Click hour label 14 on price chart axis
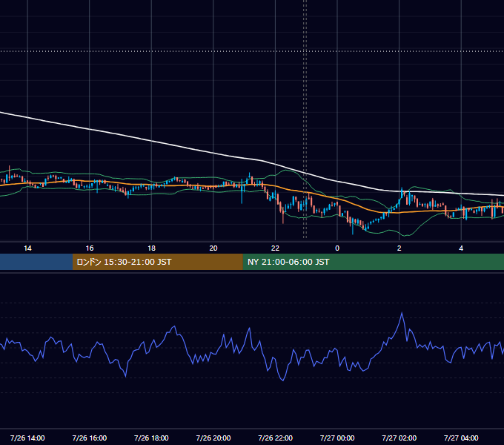The width and height of the screenshot is (504, 445). coord(27,248)
